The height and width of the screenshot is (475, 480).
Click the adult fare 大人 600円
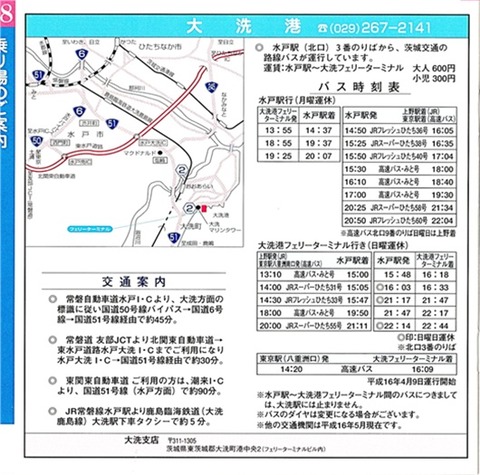coord(434,69)
